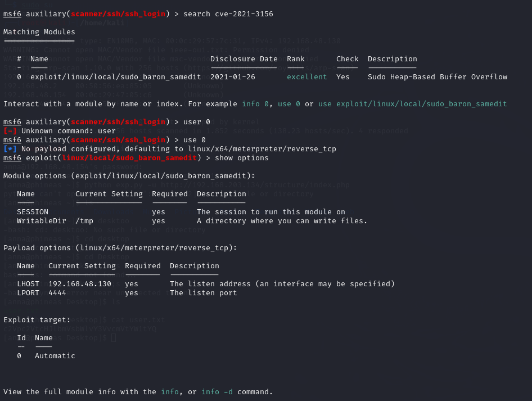532x401 pixels.
Task: Select the 'Payload options' heading line
Action: 120,248
